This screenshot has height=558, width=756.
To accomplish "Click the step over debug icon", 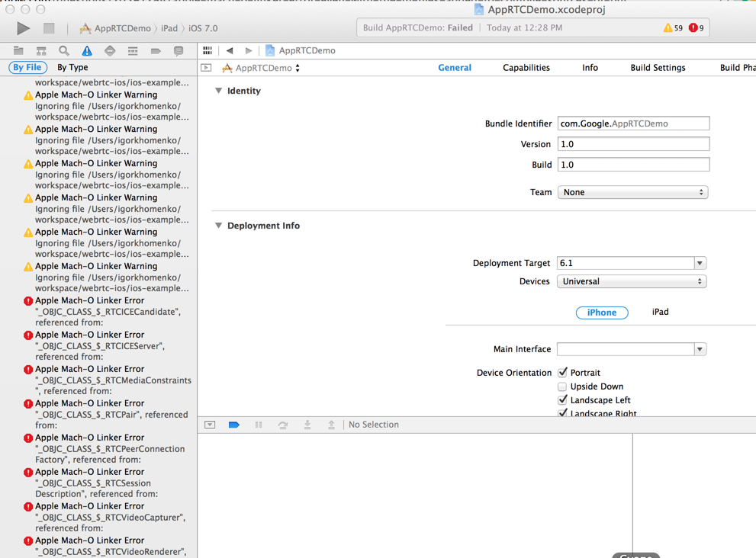I will tap(283, 425).
